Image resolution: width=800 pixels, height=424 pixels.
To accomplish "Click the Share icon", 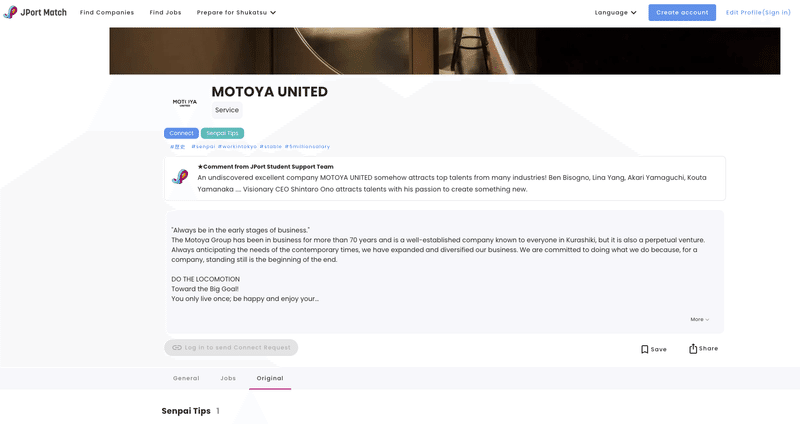I will point(693,348).
